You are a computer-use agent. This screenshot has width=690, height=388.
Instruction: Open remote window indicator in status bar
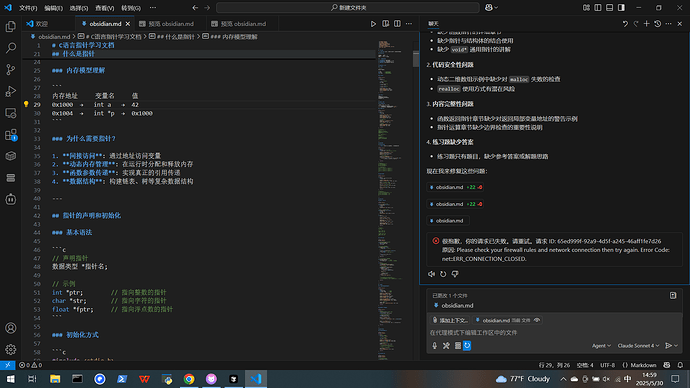point(7,365)
